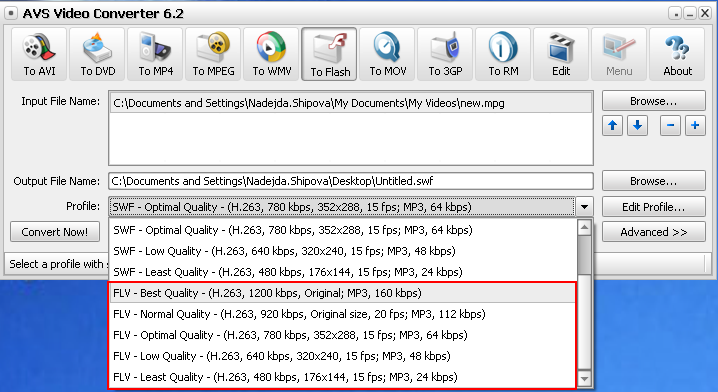Move input file up with up arrow
This screenshot has height=392, width=718.
pyautogui.click(x=613, y=125)
